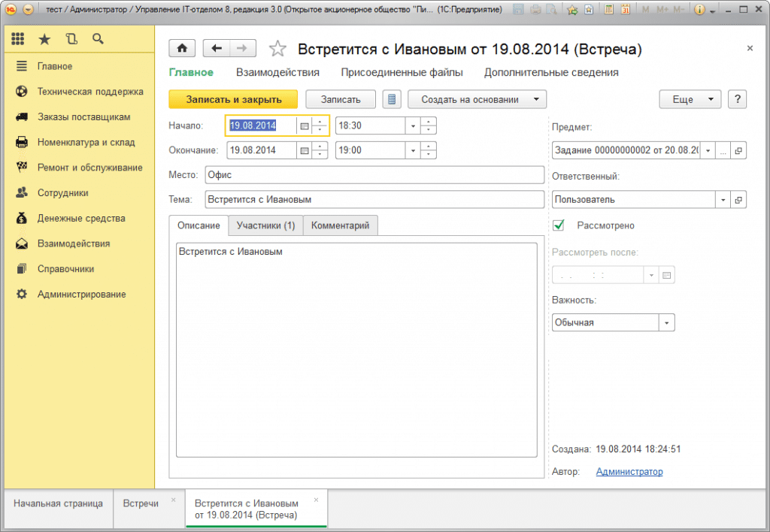770x532 pixels.
Task: Open Заказы поставщикам section
Action: pyautogui.click(x=80, y=116)
